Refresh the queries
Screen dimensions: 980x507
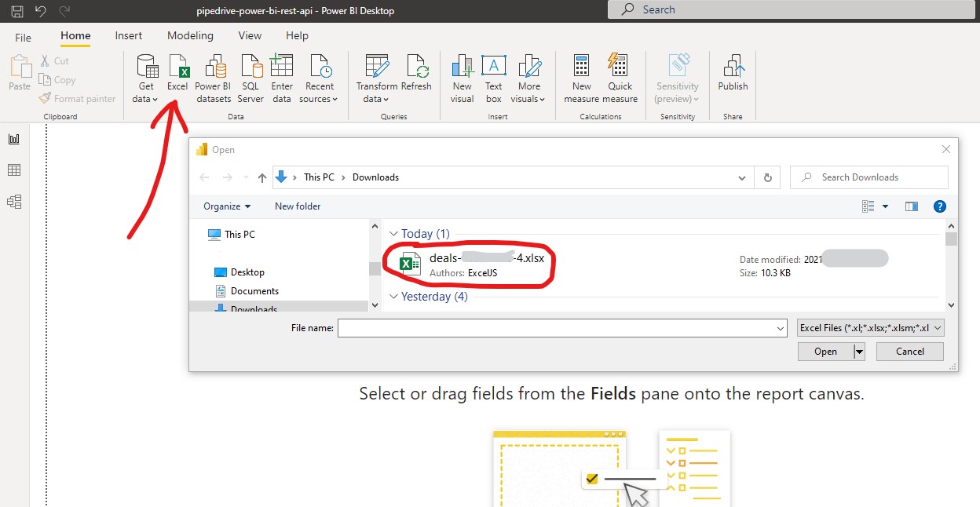tap(416, 73)
